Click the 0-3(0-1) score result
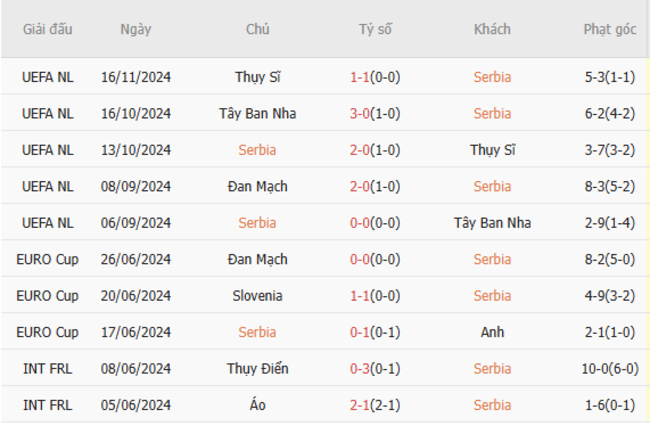This screenshot has width=650, height=426. (x=375, y=369)
